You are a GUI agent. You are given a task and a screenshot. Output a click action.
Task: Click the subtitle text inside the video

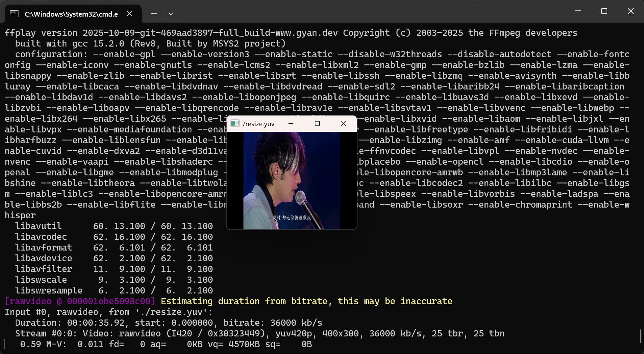click(292, 218)
